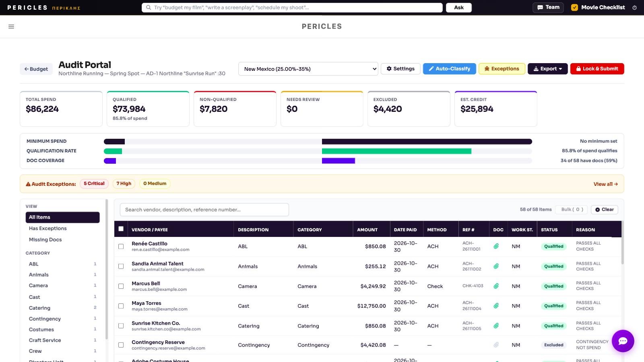Viewport: 644px width, 362px height.
Task: Click View all exceptions link
Action: pos(605,184)
